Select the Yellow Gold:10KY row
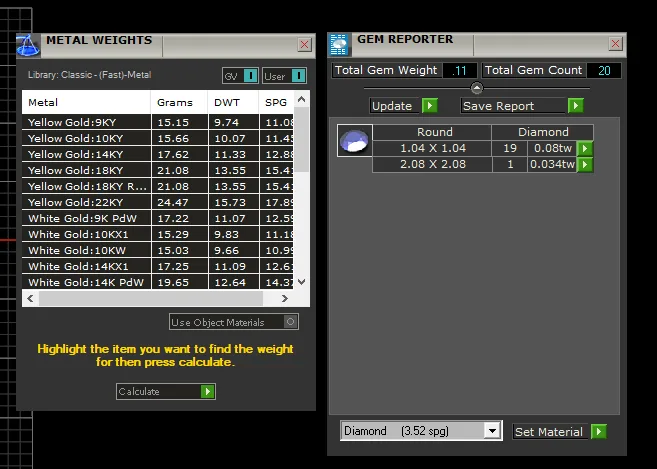This screenshot has height=469, width=657. (158, 138)
